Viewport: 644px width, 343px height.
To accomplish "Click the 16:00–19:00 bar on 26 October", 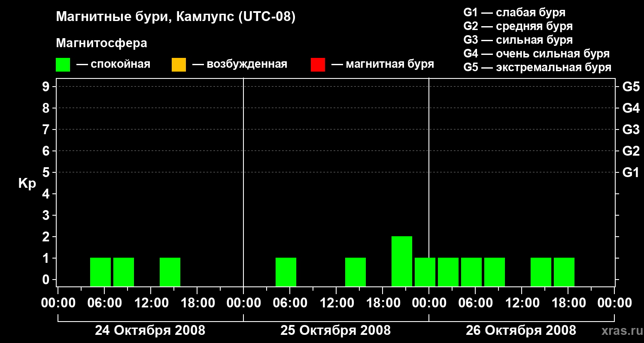I will pos(564,272).
